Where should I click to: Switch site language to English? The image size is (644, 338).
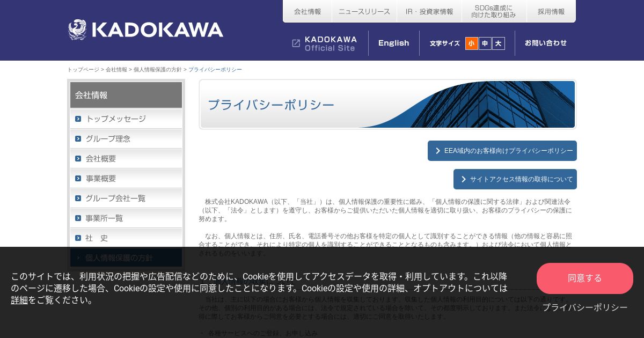point(394,43)
